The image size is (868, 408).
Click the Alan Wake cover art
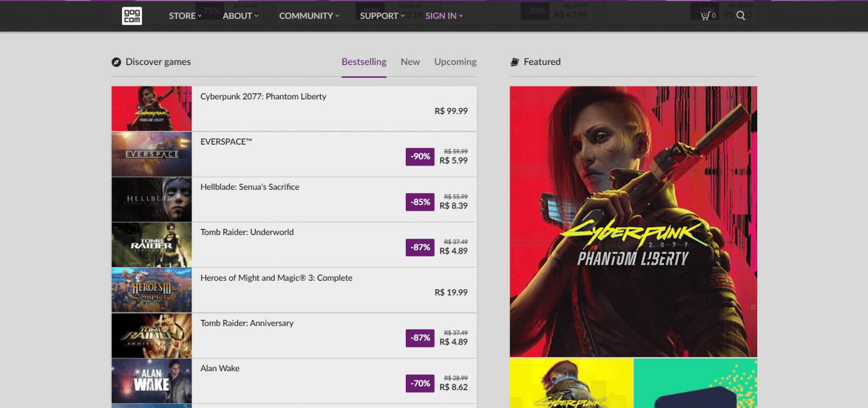click(151, 380)
